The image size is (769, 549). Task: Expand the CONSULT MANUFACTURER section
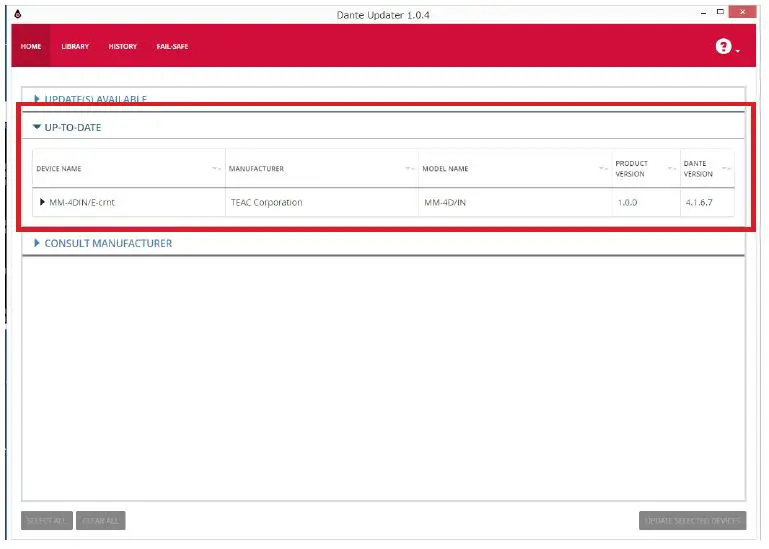tap(37, 243)
